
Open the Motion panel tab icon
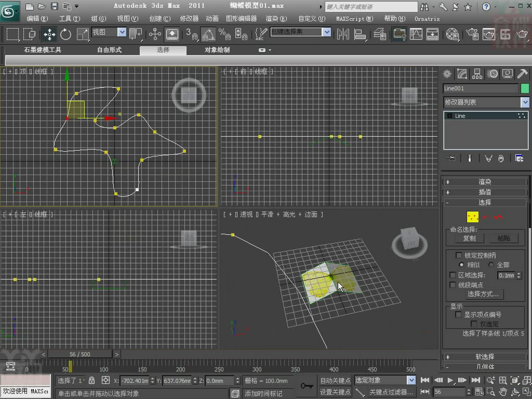pos(493,74)
